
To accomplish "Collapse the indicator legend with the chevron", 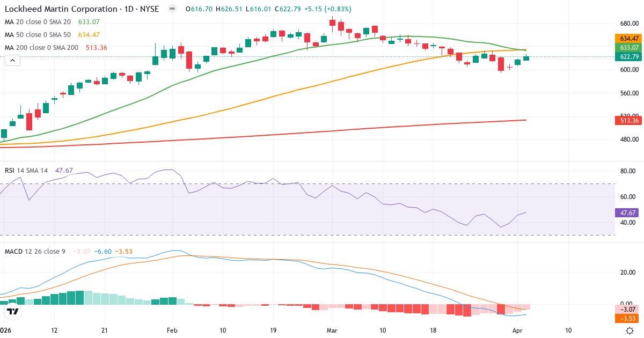I will 12,60.
